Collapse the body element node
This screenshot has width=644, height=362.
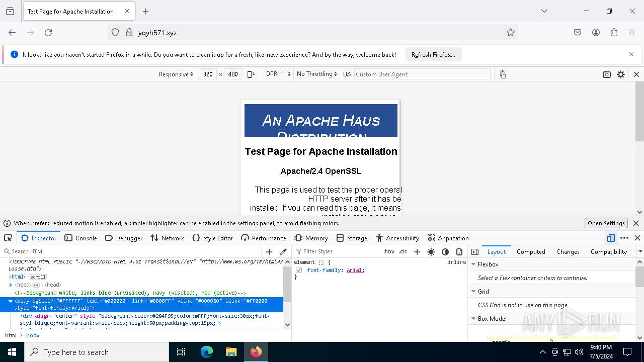[11, 301]
